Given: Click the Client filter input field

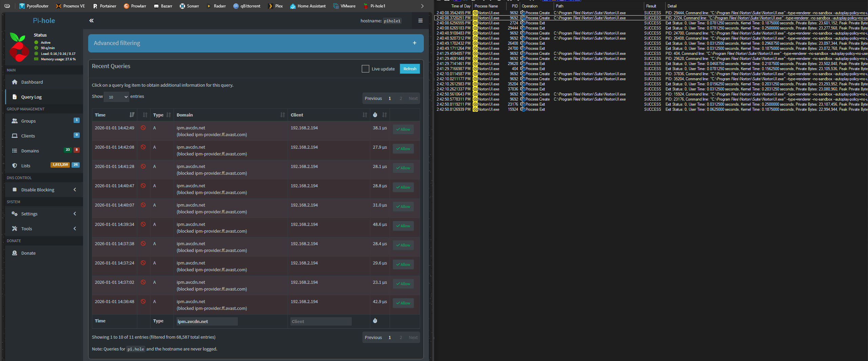Looking at the screenshot, I should pyautogui.click(x=320, y=321).
